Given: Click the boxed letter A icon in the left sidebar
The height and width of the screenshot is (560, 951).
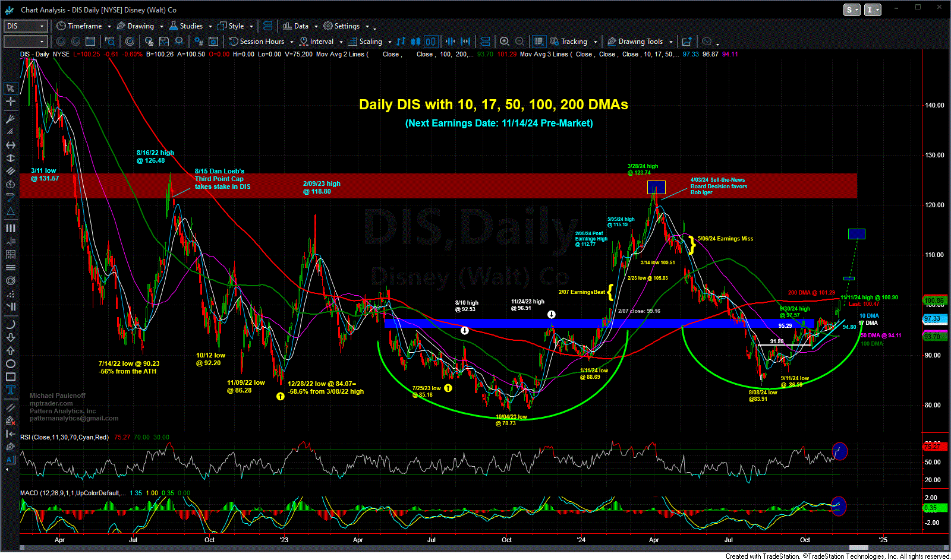Looking at the screenshot, I should click(10, 460).
